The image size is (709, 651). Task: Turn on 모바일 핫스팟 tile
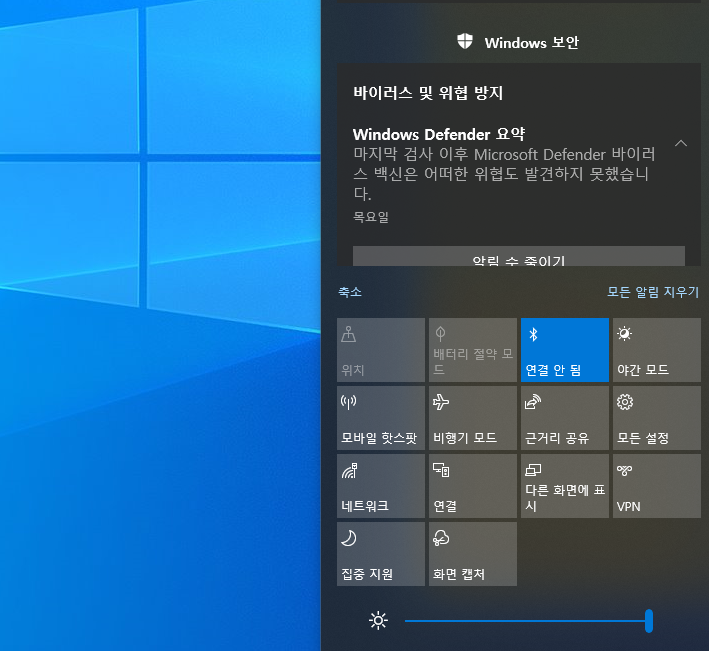(381, 418)
